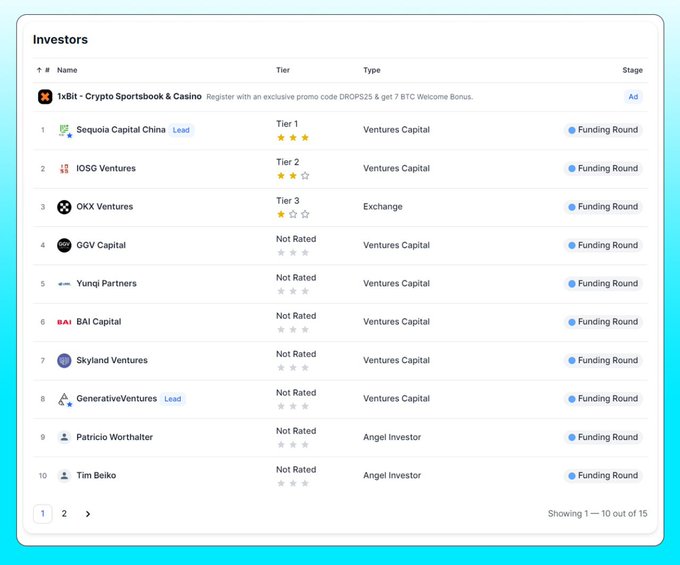
Task: Click the Lead badge beside Sequoia Capital China
Action: click(181, 130)
